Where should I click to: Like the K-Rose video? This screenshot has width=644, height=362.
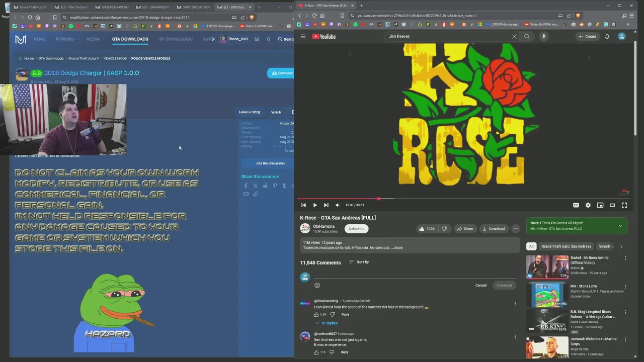point(427,229)
